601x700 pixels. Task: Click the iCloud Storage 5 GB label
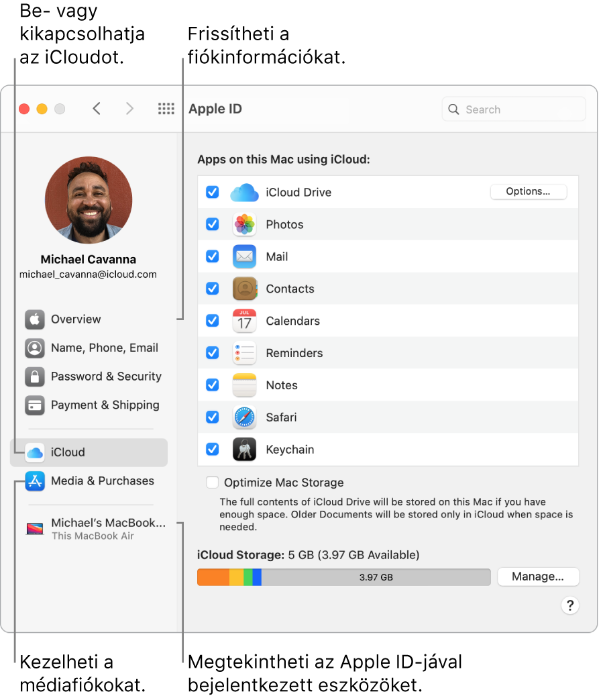309,555
